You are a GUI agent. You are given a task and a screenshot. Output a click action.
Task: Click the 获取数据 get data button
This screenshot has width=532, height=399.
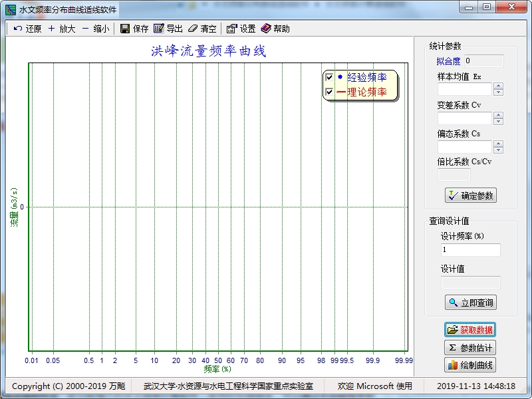470,330
